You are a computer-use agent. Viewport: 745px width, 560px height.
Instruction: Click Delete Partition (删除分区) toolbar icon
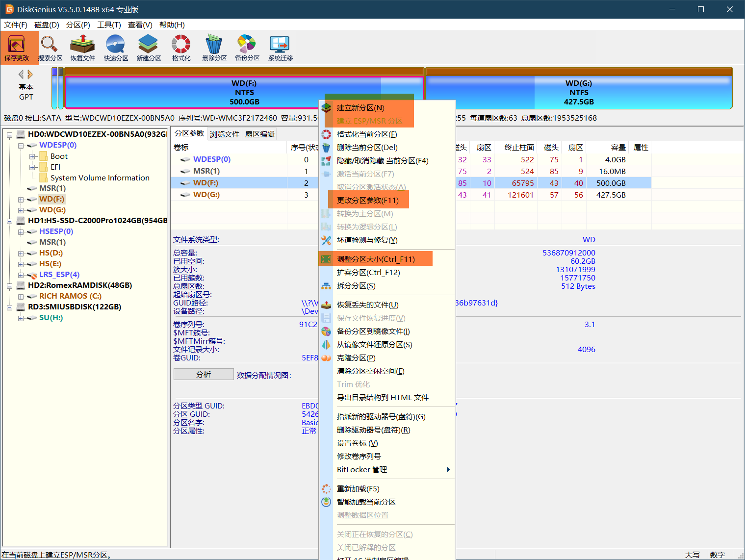point(214,48)
